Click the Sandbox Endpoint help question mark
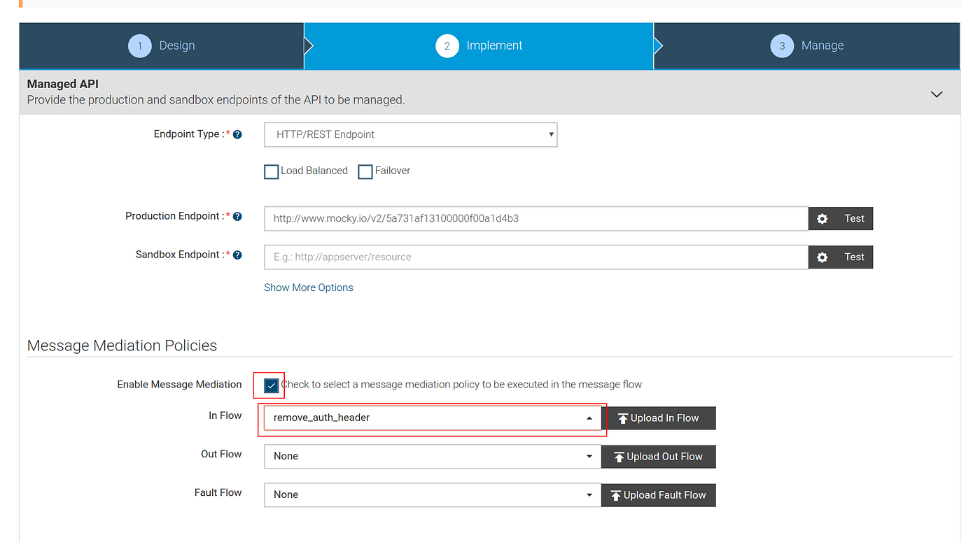The image size is (980, 542). point(237,254)
